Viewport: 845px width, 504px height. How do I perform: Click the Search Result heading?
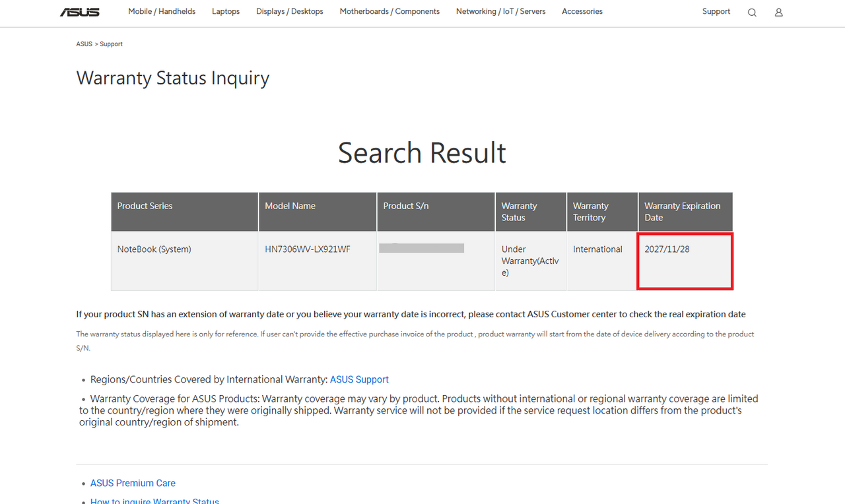coord(422,152)
